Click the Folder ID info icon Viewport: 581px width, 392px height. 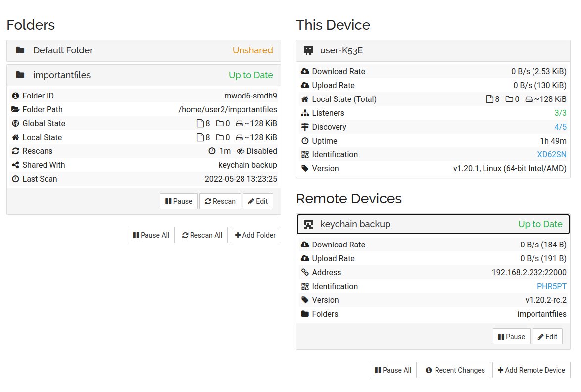click(15, 96)
